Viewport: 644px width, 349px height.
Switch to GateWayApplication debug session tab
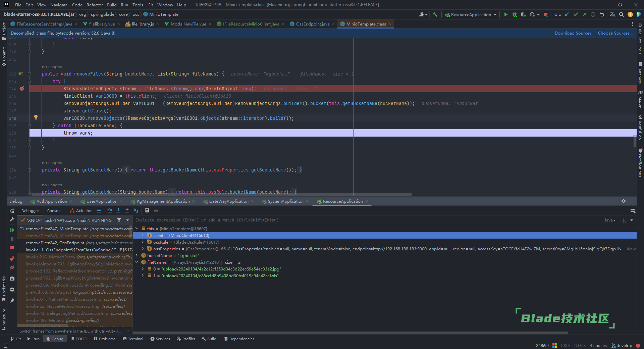point(228,201)
